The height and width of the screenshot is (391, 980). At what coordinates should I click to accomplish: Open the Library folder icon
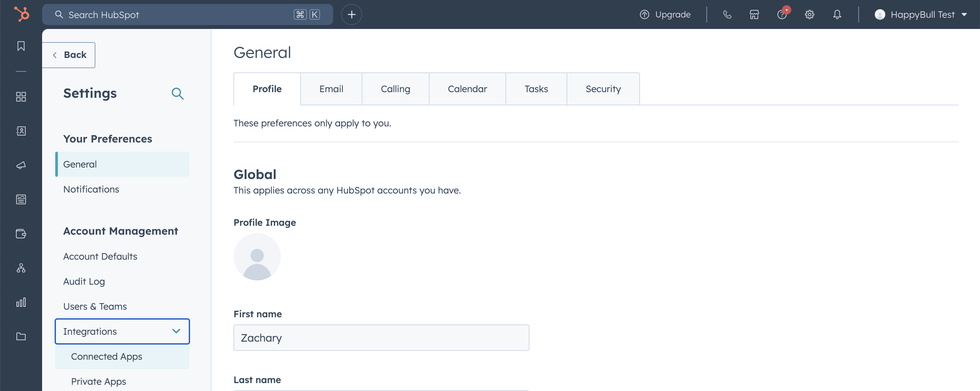click(x=21, y=337)
